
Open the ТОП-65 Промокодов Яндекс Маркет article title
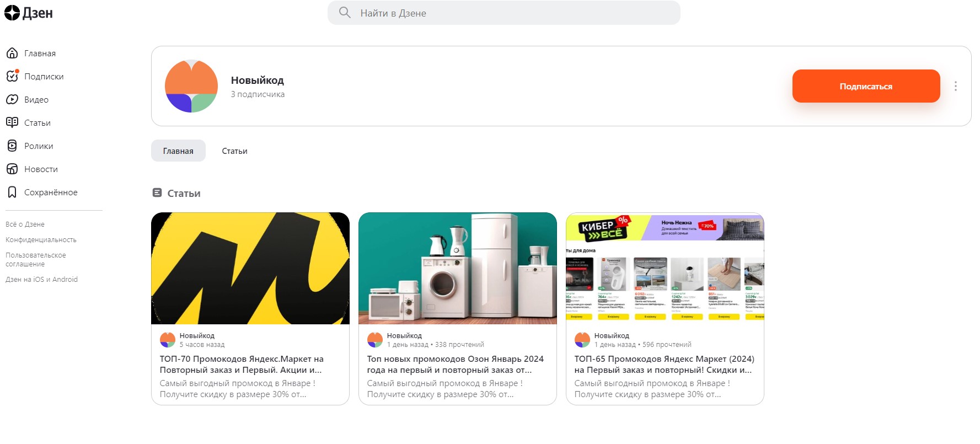tap(664, 365)
